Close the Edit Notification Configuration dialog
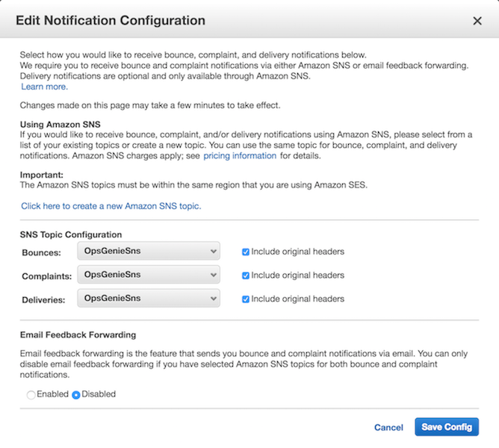Viewport: 499px width, 448px height. [x=477, y=21]
